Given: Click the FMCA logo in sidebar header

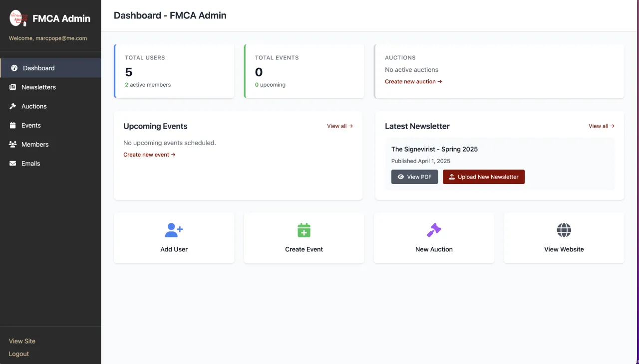Looking at the screenshot, I should click(x=18, y=18).
